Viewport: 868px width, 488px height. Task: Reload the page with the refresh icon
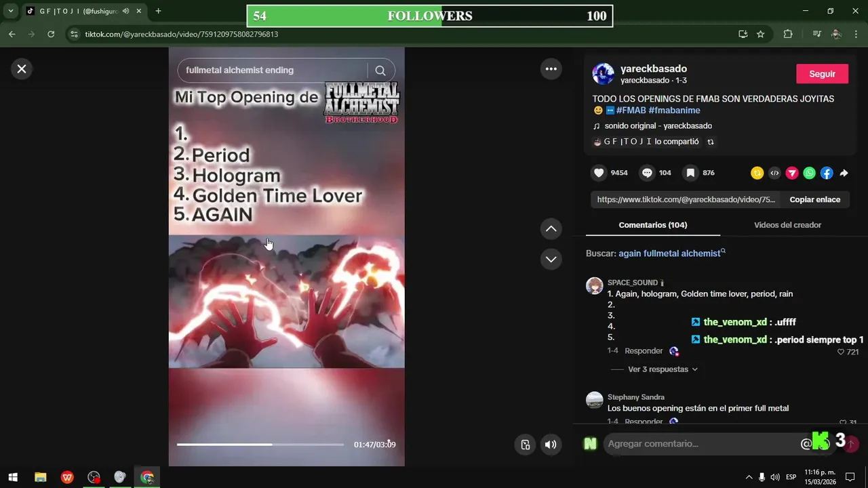coord(51,34)
